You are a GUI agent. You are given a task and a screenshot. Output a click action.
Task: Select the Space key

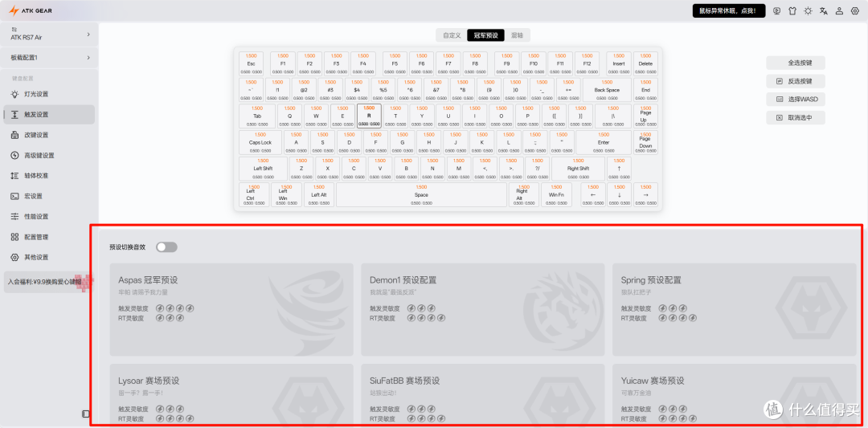tap(421, 194)
